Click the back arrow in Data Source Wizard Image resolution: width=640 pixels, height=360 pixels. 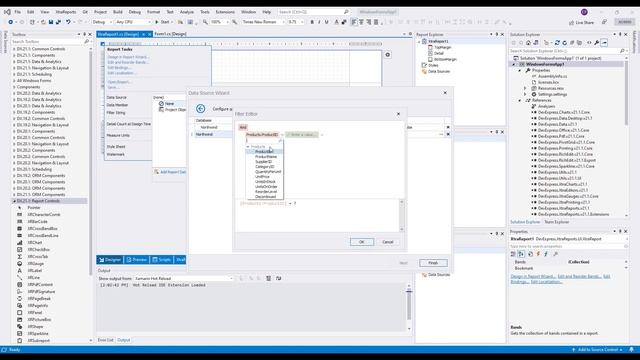tap(200, 109)
